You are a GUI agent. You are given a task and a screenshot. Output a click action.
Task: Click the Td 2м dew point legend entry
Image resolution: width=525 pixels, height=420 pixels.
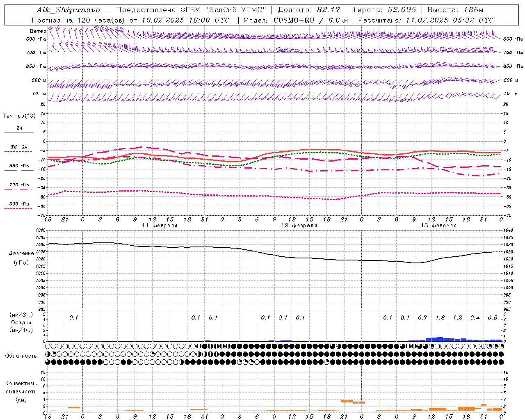pyautogui.click(x=19, y=147)
